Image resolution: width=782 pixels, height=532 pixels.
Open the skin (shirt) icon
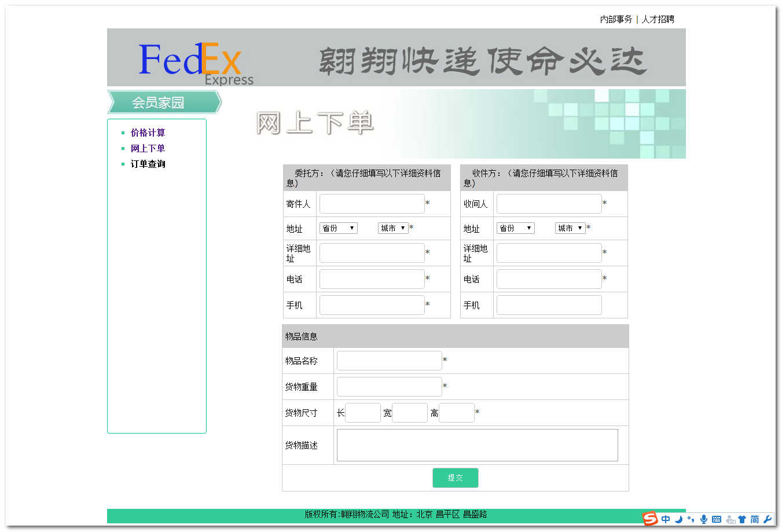point(742,519)
